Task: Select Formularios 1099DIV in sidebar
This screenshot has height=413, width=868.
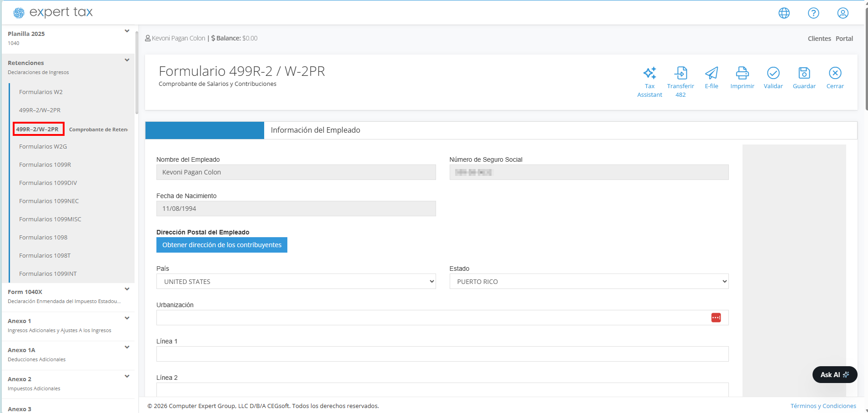Action: tap(48, 183)
